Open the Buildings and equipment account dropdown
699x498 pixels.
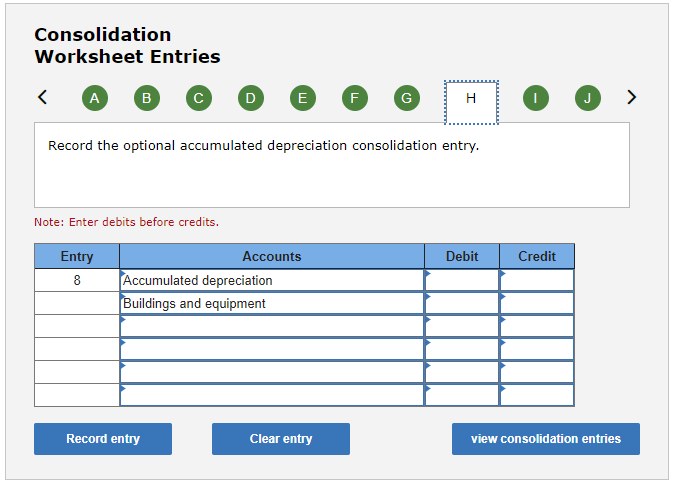(x=272, y=304)
